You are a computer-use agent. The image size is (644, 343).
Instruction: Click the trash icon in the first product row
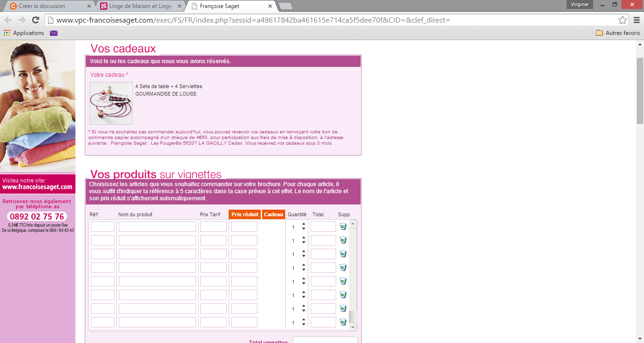click(x=343, y=227)
